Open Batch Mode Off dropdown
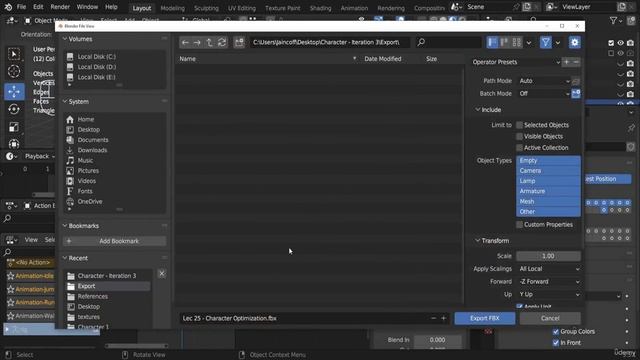 click(x=544, y=94)
